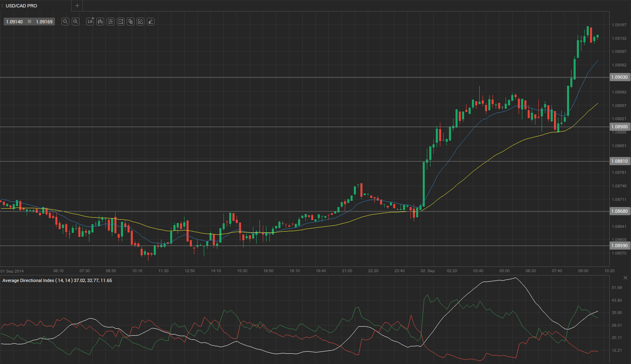
Task: Open the 10m timeframe selector
Action: tap(90, 21)
